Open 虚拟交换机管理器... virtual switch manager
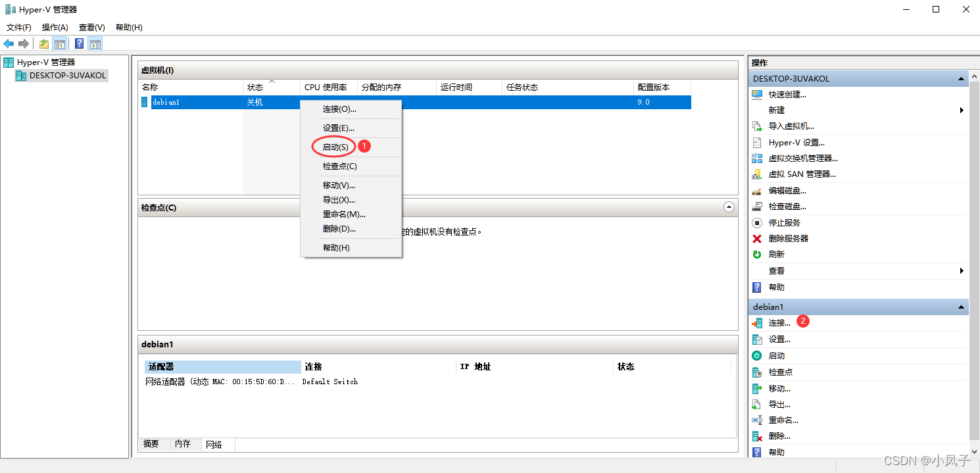This screenshot has width=980, height=473. 803,159
